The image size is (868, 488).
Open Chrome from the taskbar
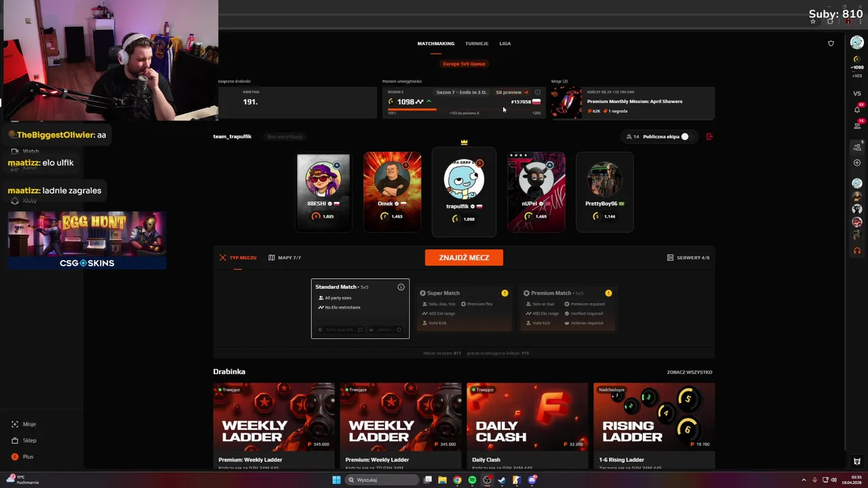point(457,480)
